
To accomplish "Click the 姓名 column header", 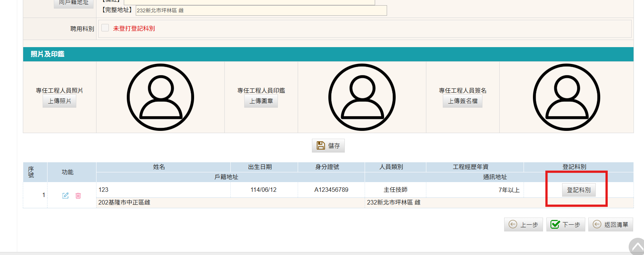I will click(159, 167).
